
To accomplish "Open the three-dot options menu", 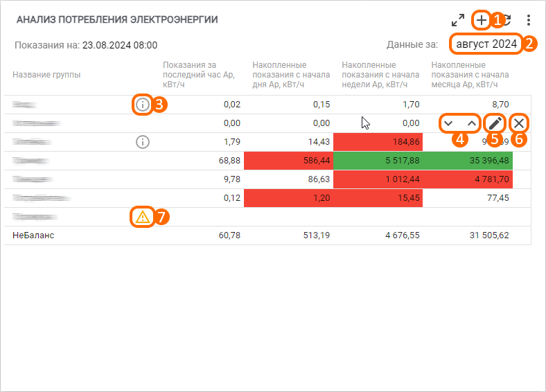I will 529,20.
